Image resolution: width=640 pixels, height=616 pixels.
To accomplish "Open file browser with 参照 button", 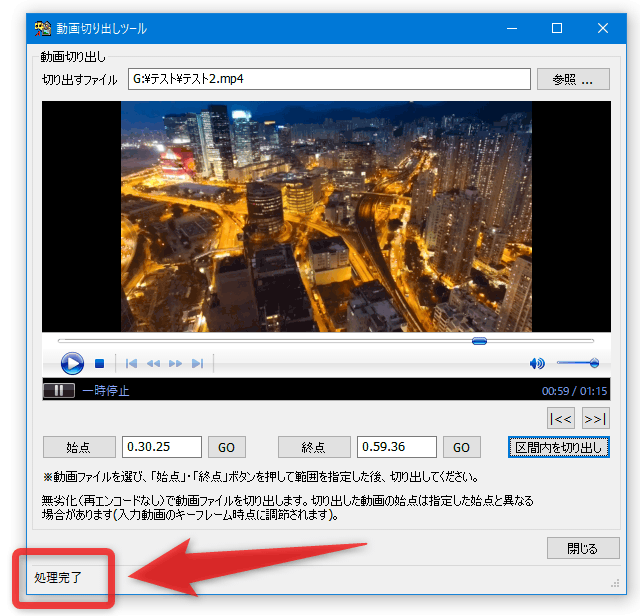I will click(573, 79).
